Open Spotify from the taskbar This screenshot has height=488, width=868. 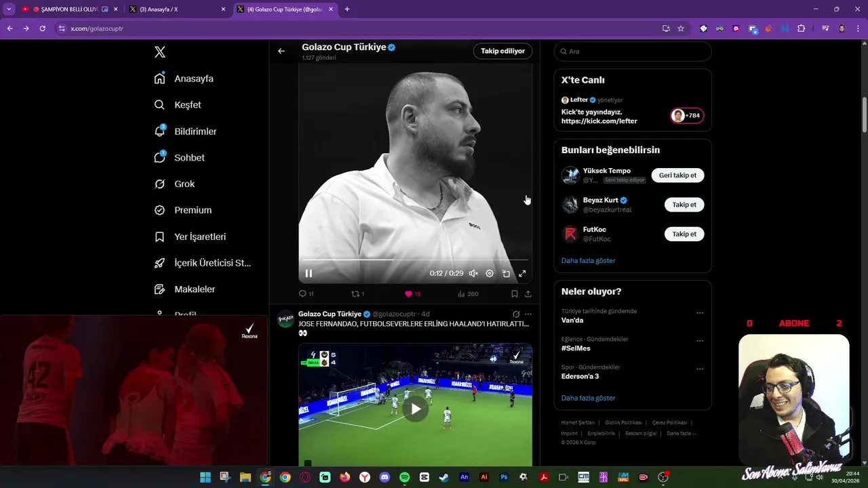click(x=405, y=477)
